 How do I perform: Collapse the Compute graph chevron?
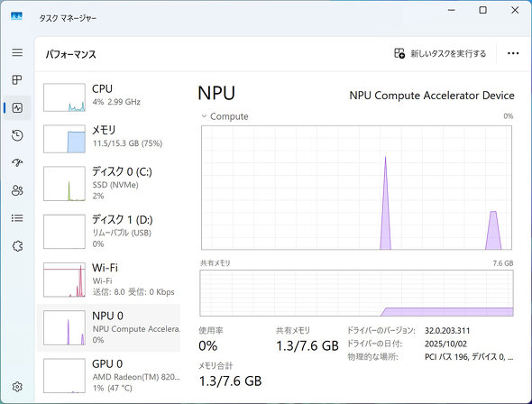(204, 116)
